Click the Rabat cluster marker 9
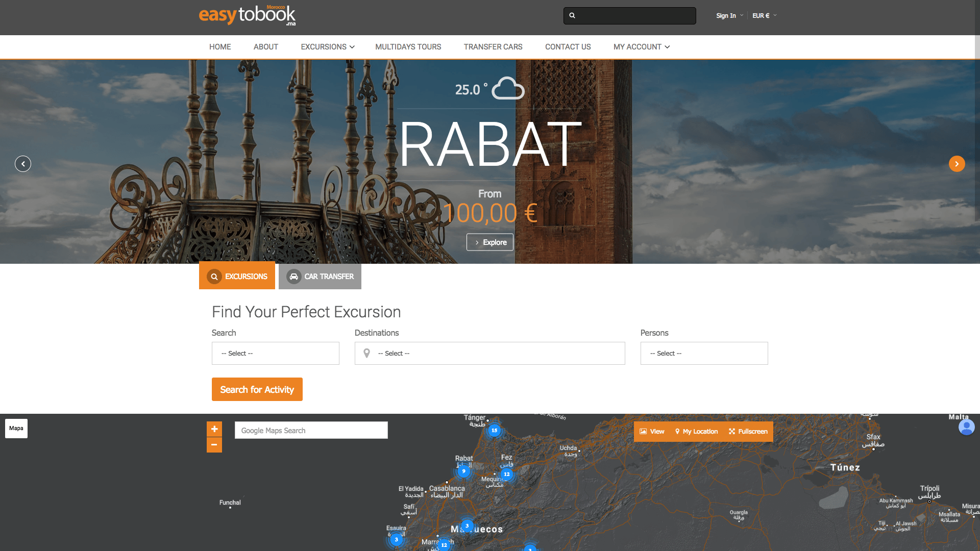Screen dimensions: 980x551 (x=463, y=471)
